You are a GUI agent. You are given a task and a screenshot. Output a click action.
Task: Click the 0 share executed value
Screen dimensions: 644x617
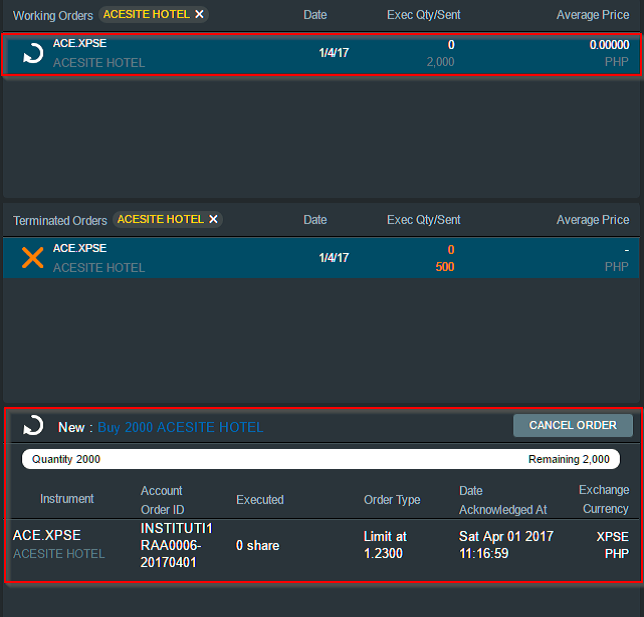pyautogui.click(x=258, y=546)
